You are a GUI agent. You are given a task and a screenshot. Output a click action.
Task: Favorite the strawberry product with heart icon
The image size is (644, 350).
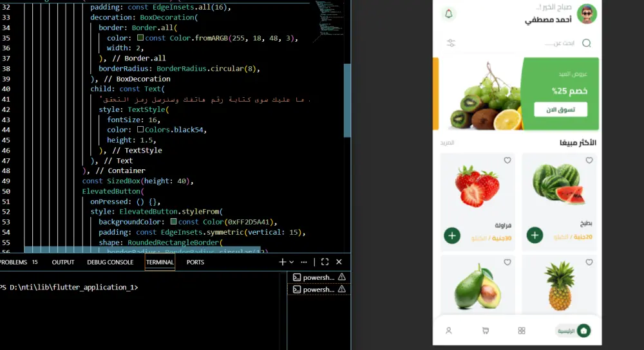pyautogui.click(x=507, y=160)
